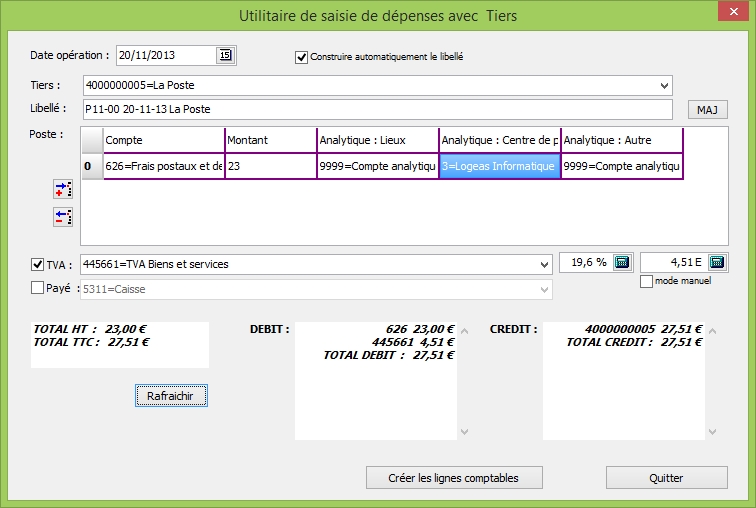Image resolution: width=756 pixels, height=508 pixels.
Task: Click the Montant column header
Action: 270,140
